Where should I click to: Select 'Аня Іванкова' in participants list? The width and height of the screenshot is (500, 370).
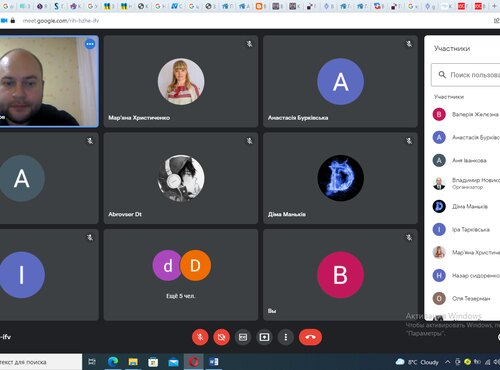coord(465,160)
